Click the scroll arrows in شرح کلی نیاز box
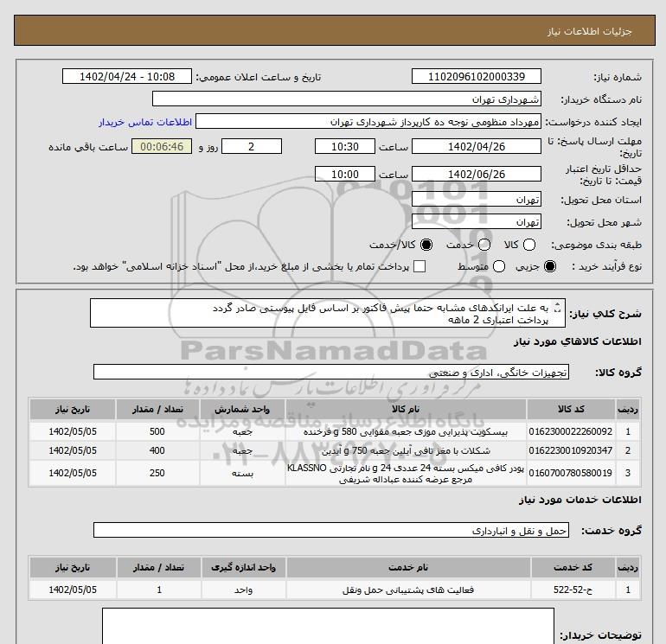 [558, 308]
